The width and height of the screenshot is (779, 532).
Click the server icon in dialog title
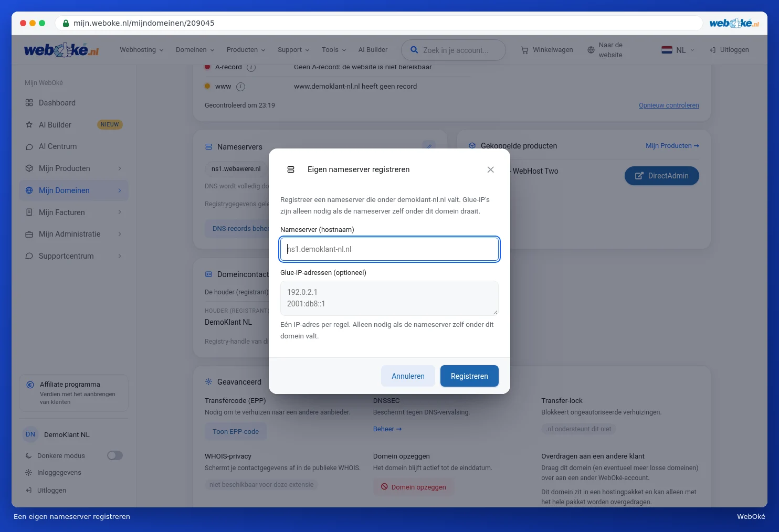click(x=291, y=169)
